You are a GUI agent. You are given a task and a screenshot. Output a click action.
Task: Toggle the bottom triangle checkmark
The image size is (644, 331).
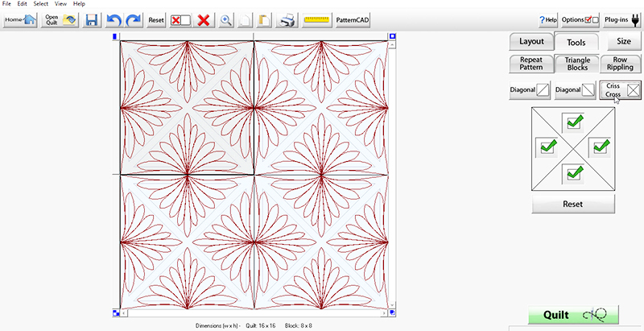click(574, 172)
